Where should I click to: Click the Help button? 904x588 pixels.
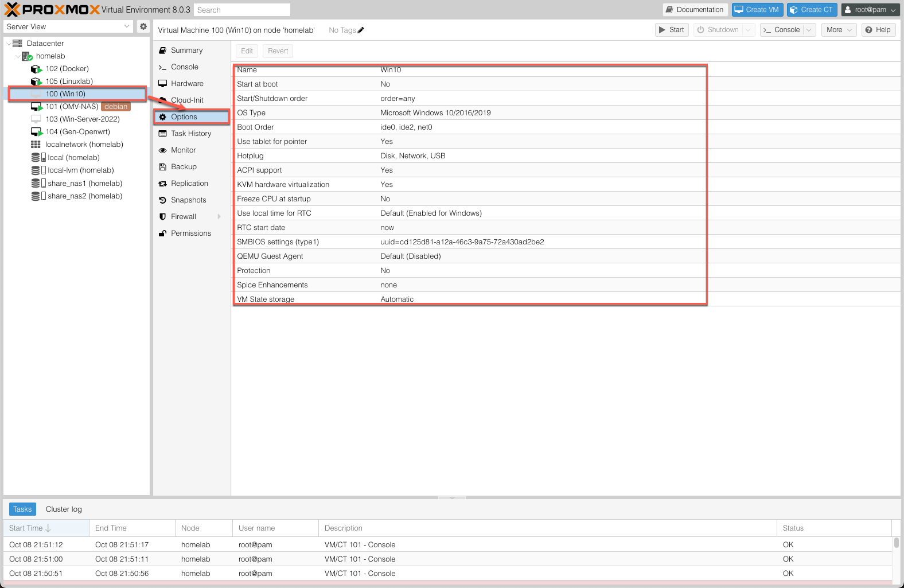coord(878,30)
